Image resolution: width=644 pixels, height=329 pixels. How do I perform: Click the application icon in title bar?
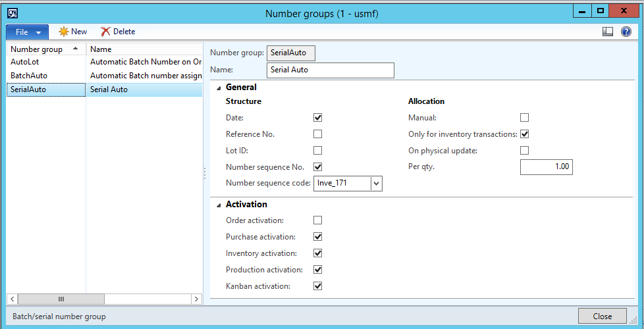pyautogui.click(x=13, y=13)
